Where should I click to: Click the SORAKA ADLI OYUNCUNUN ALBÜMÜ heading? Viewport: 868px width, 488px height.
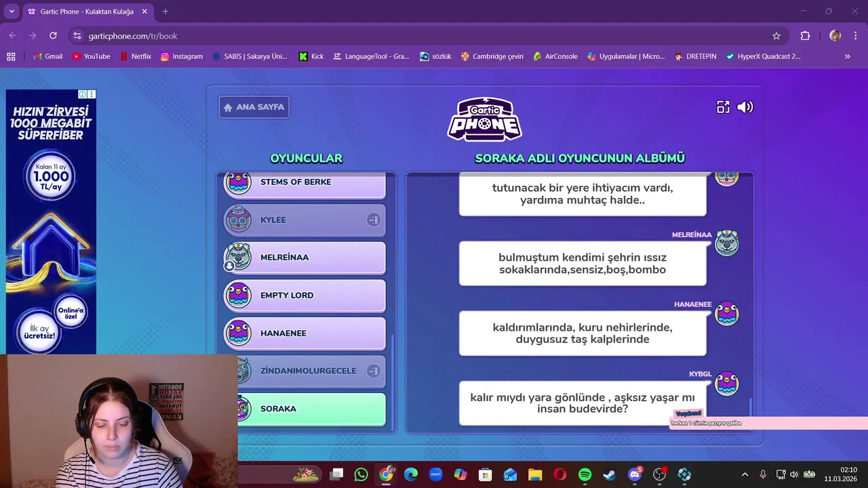[580, 159]
